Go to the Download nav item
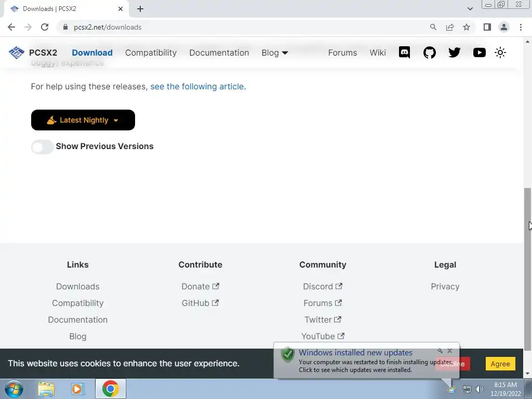Image resolution: width=532 pixels, height=399 pixels. [x=92, y=52]
